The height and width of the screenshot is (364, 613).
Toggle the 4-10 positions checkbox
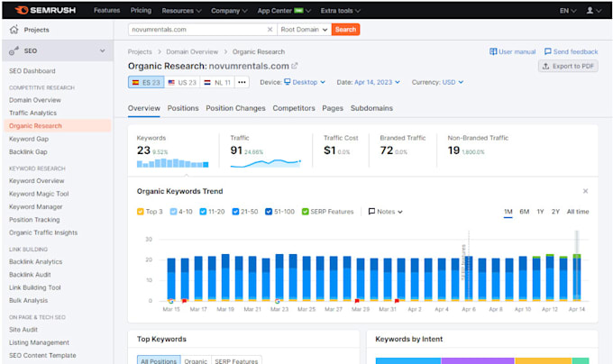coord(173,212)
